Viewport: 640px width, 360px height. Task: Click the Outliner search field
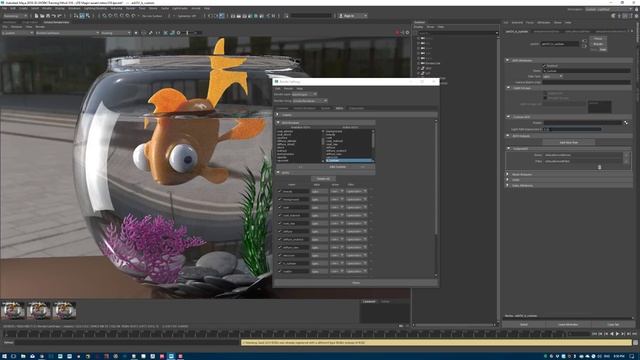click(x=456, y=33)
